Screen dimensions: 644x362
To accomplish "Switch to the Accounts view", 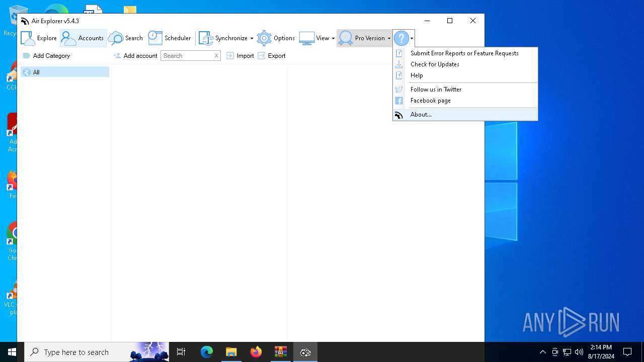I will (x=83, y=38).
